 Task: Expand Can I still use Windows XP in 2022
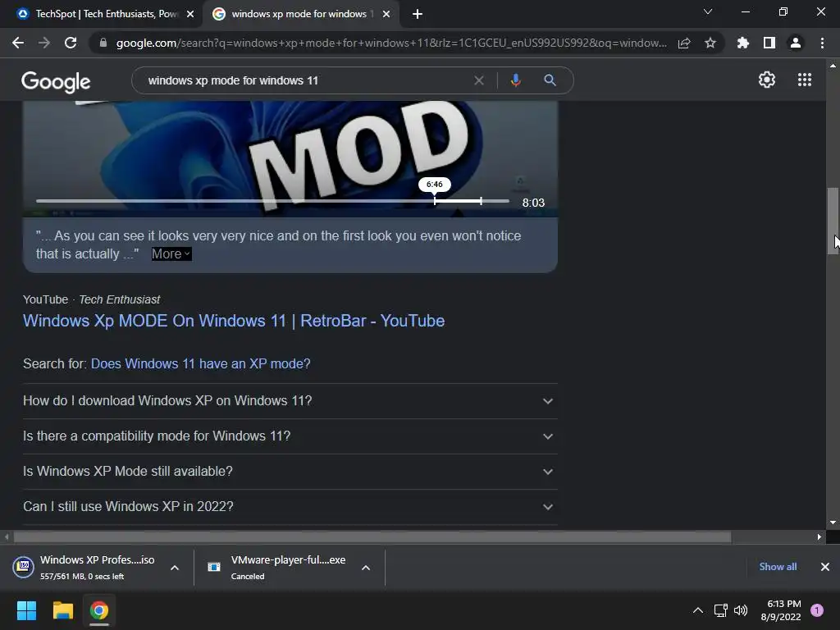coord(290,507)
